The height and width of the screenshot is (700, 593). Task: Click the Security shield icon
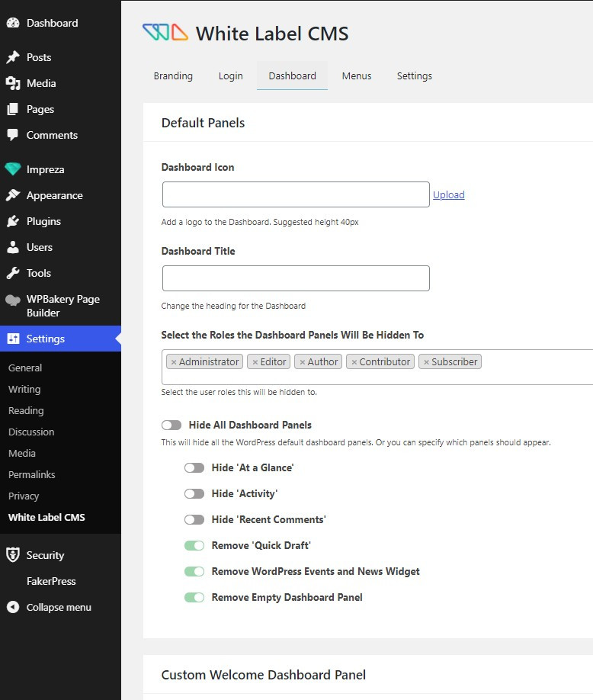(x=12, y=555)
